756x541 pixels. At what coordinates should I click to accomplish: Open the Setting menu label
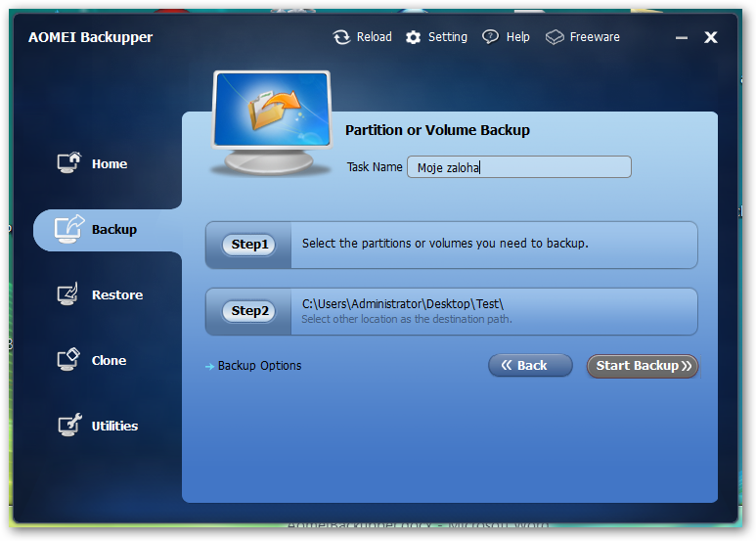447,37
